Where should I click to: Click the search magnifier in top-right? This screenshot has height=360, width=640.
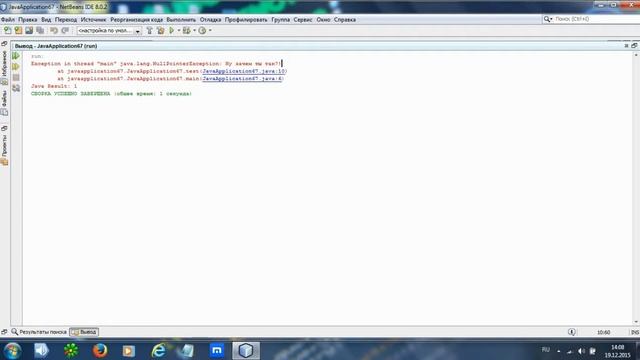(x=547, y=19)
